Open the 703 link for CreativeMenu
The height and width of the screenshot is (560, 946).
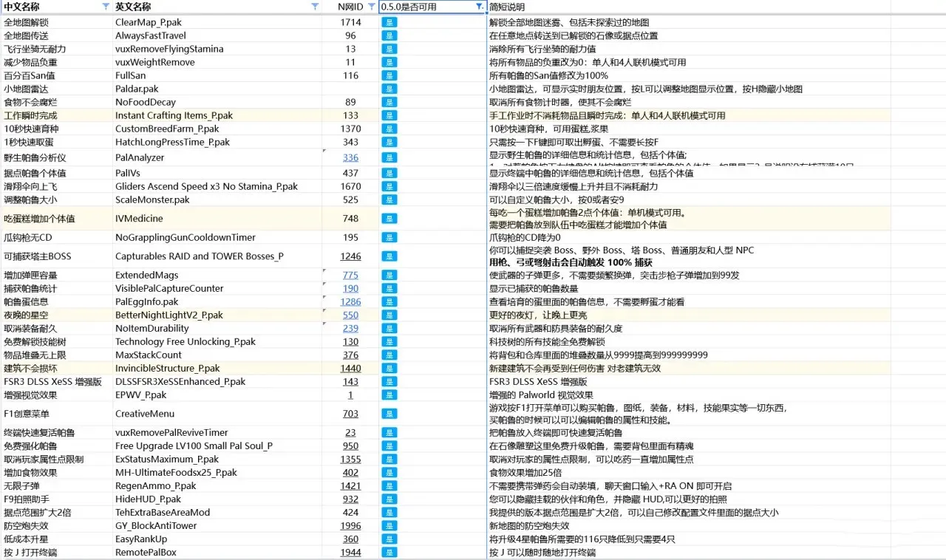click(x=350, y=414)
